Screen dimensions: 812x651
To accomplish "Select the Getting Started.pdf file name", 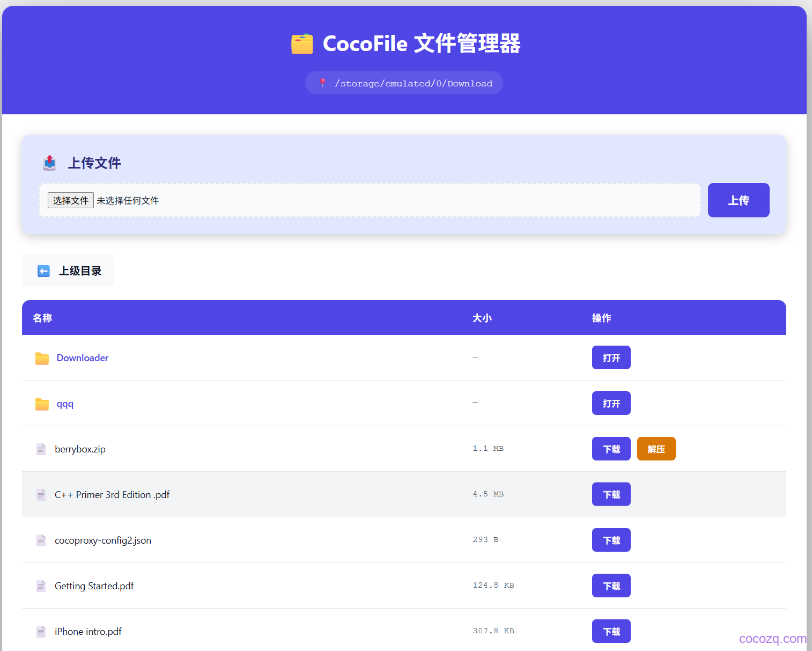I will pos(94,586).
